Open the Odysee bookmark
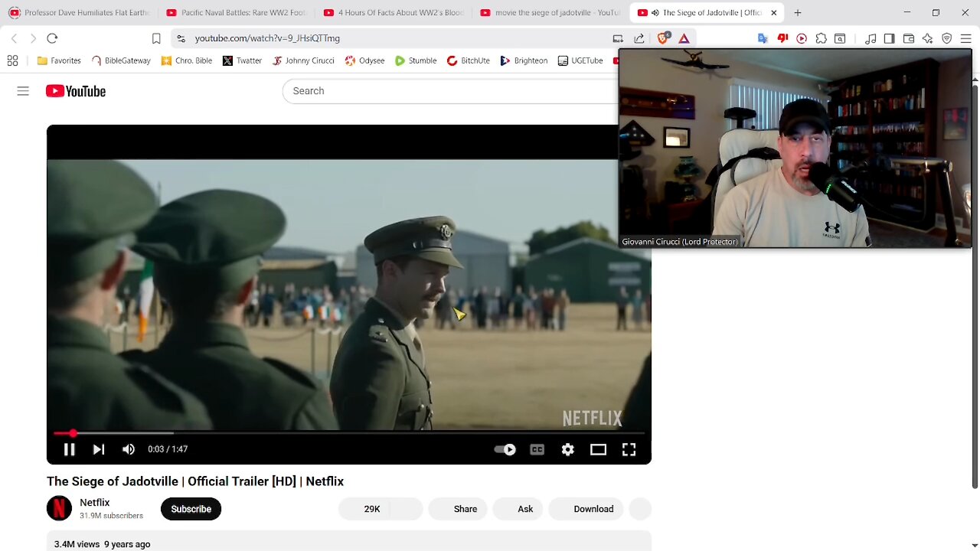Viewport: 980px width, 551px height. click(364, 60)
